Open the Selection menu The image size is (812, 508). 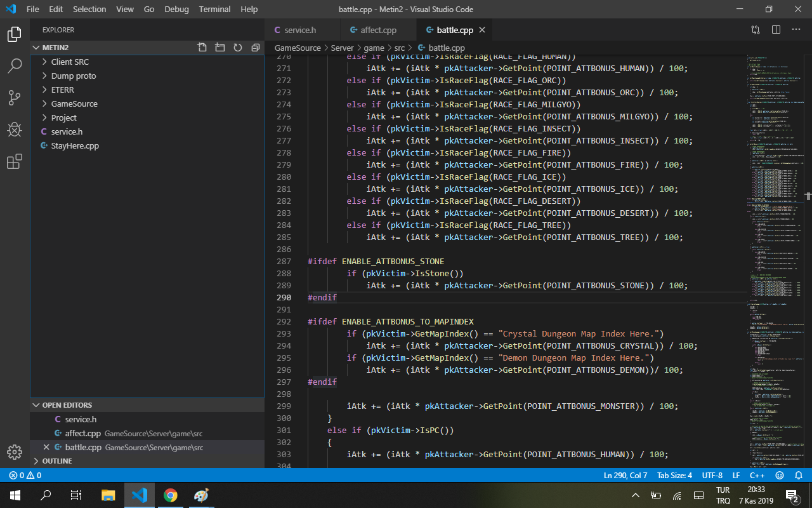pyautogui.click(x=89, y=9)
